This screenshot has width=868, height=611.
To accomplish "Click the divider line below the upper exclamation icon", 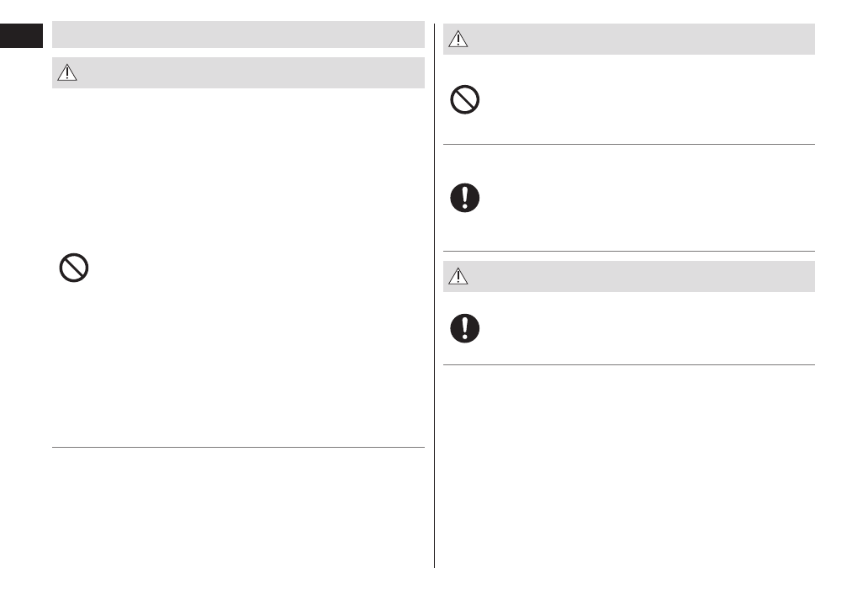I will [629, 251].
